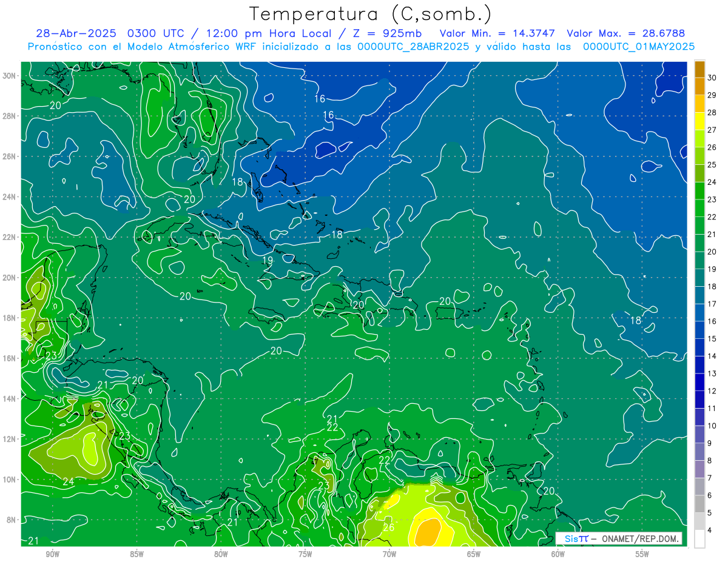The height and width of the screenshot is (562, 728).
Task: Click the "30N" latitude label
Action: click(x=10, y=76)
